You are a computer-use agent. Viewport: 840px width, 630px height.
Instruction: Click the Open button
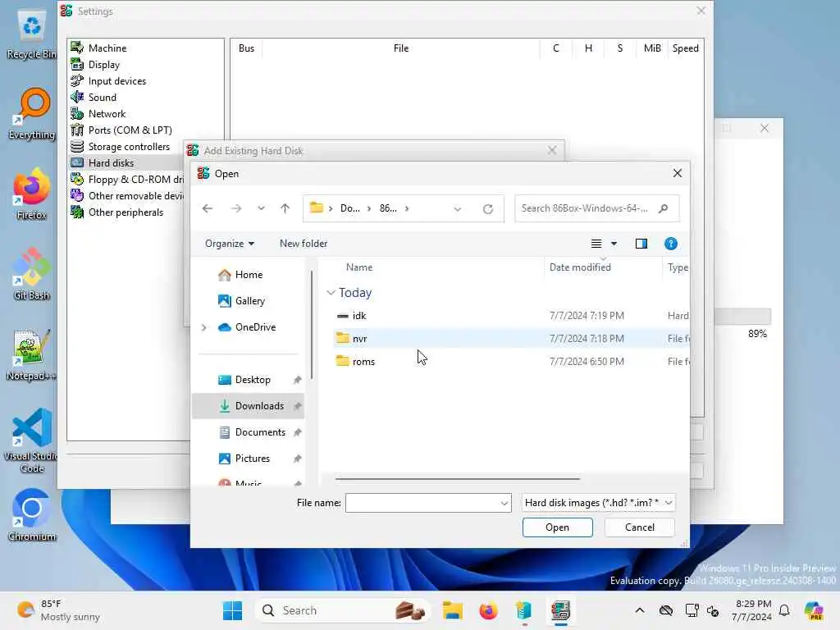(x=557, y=527)
